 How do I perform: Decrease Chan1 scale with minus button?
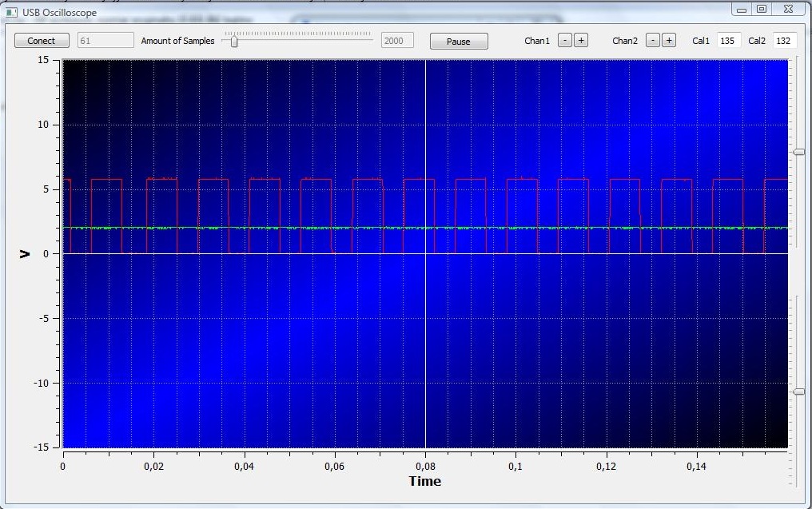click(565, 41)
